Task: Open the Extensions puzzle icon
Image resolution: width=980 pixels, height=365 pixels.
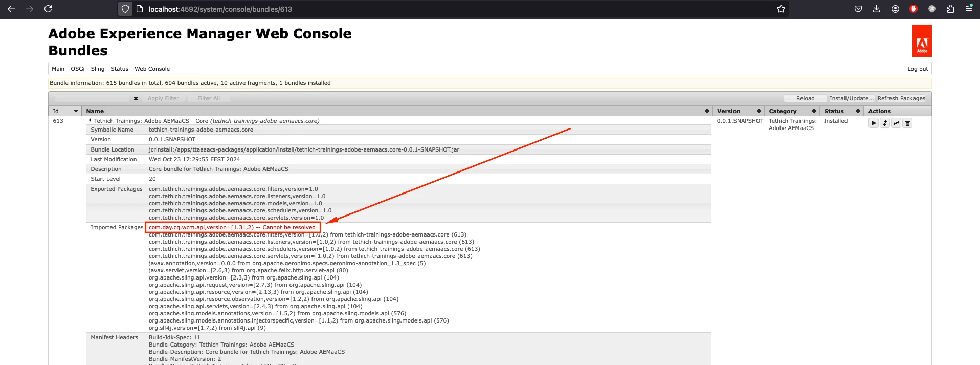Action: pyautogui.click(x=950, y=9)
